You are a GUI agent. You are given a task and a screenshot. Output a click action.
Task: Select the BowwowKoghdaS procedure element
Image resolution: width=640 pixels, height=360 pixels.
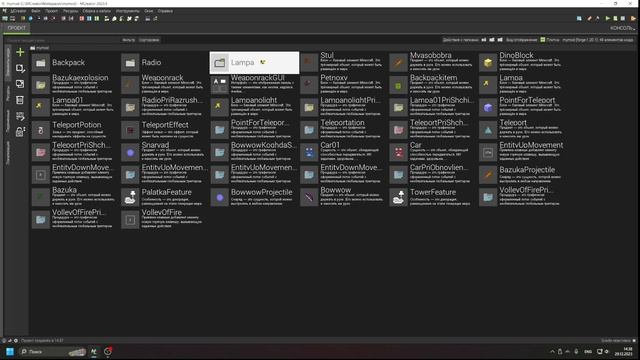(254, 152)
